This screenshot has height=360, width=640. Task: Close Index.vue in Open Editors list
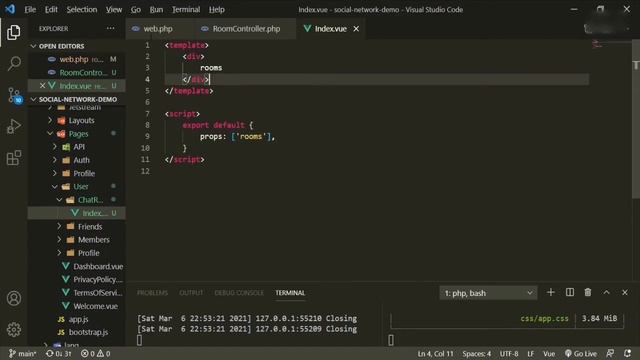coord(42,86)
